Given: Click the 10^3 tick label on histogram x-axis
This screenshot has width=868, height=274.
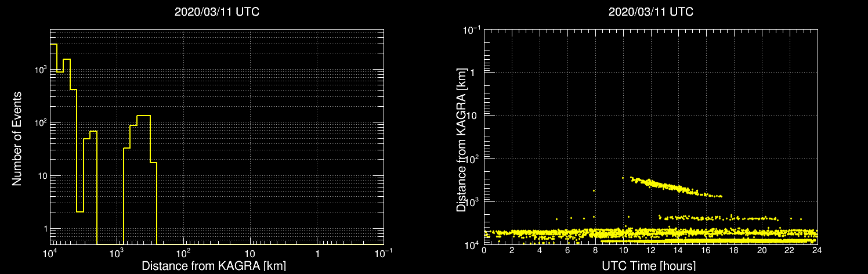Looking at the screenshot, I should tap(117, 253).
